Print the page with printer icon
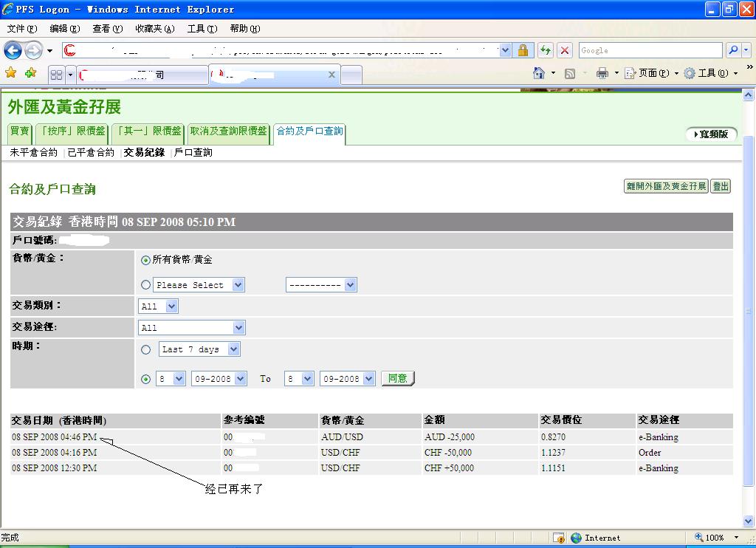The image size is (756, 548). (x=602, y=73)
